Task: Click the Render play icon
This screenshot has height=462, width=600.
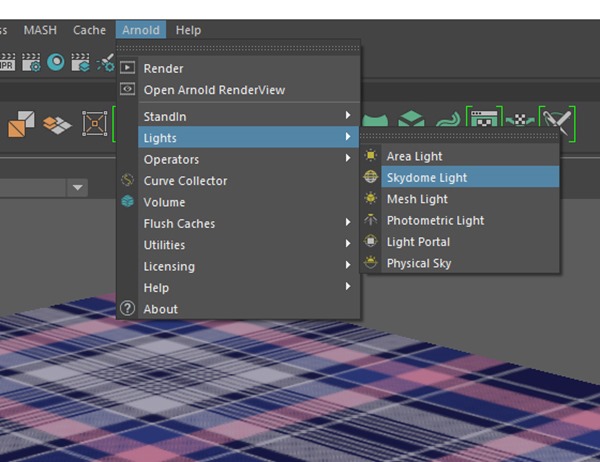Action: pos(127,68)
